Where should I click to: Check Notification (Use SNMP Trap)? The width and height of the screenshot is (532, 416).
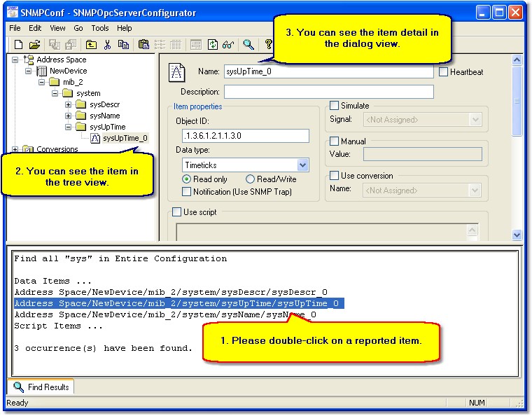click(186, 192)
